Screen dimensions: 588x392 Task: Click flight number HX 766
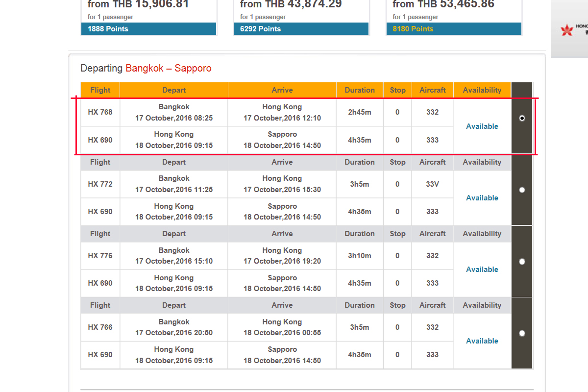pos(100,327)
